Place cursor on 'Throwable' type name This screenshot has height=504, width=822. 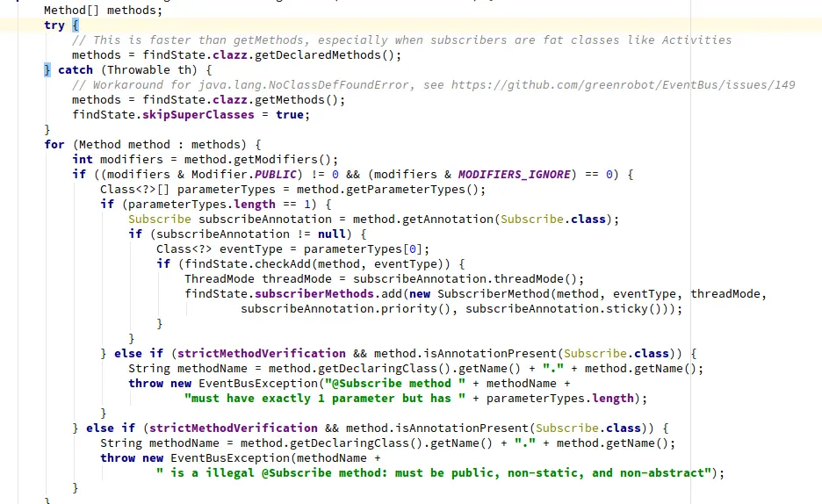tap(139, 69)
